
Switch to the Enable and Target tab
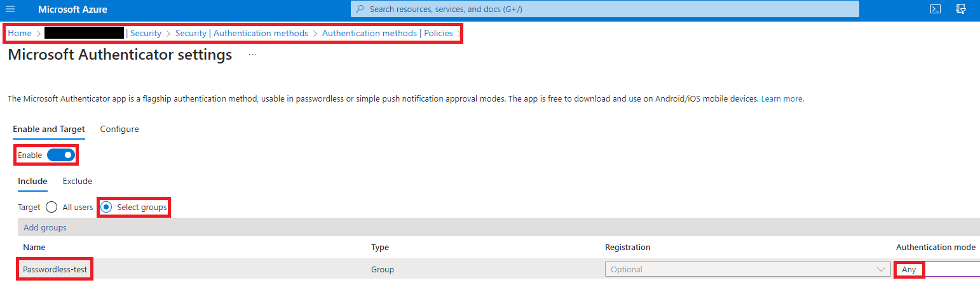coord(49,129)
